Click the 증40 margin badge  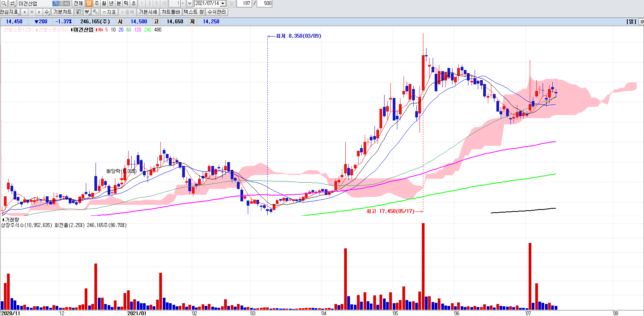64,3
